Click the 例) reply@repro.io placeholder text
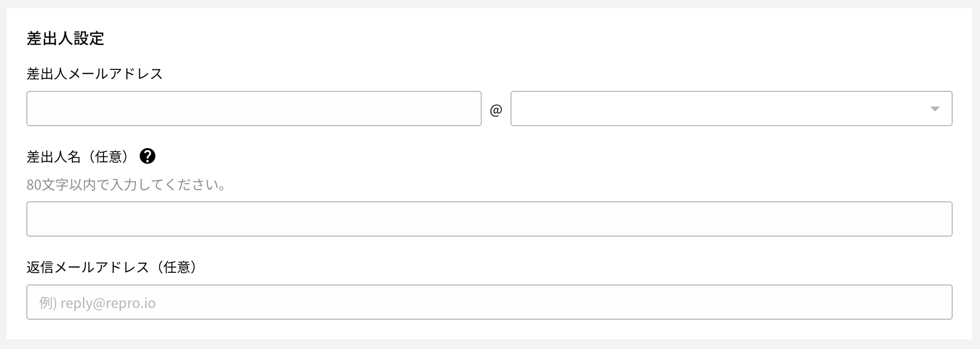The width and height of the screenshot is (980, 349). pos(98,303)
